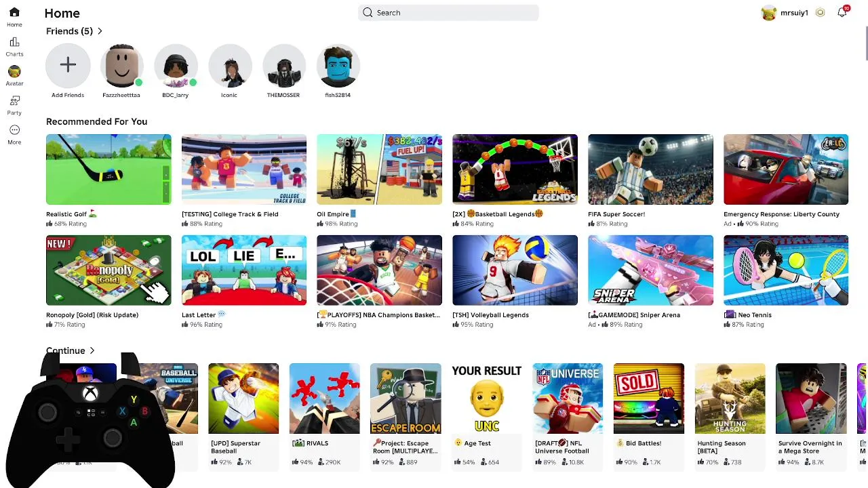The width and height of the screenshot is (868, 488).
Task: Open Ronopoly Gold game thumbnail
Action: click(108, 270)
